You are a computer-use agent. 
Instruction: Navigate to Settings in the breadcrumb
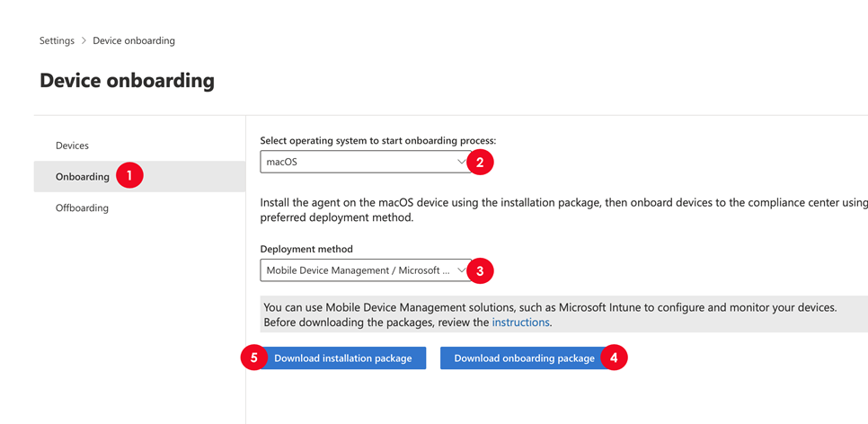[57, 41]
